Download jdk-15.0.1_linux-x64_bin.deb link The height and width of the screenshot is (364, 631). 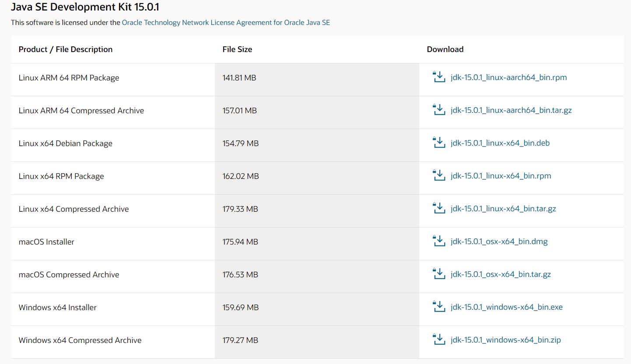coord(500,143)
